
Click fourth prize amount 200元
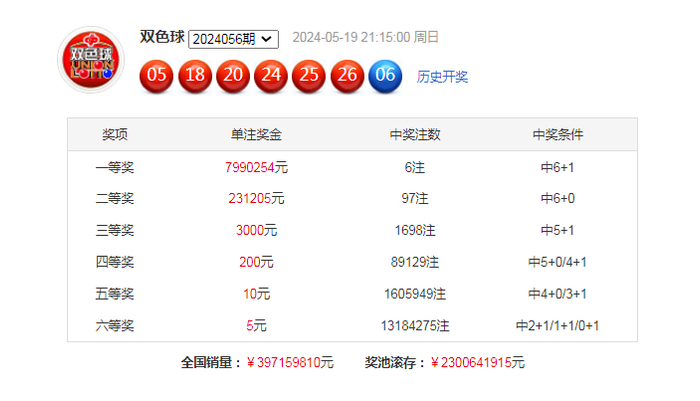[x=256, y=262]
